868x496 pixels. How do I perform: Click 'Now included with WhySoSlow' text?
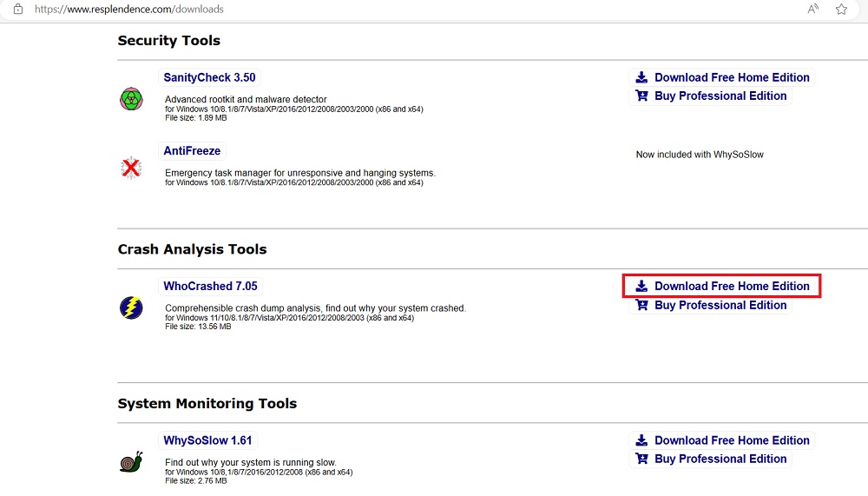[700, 155]
